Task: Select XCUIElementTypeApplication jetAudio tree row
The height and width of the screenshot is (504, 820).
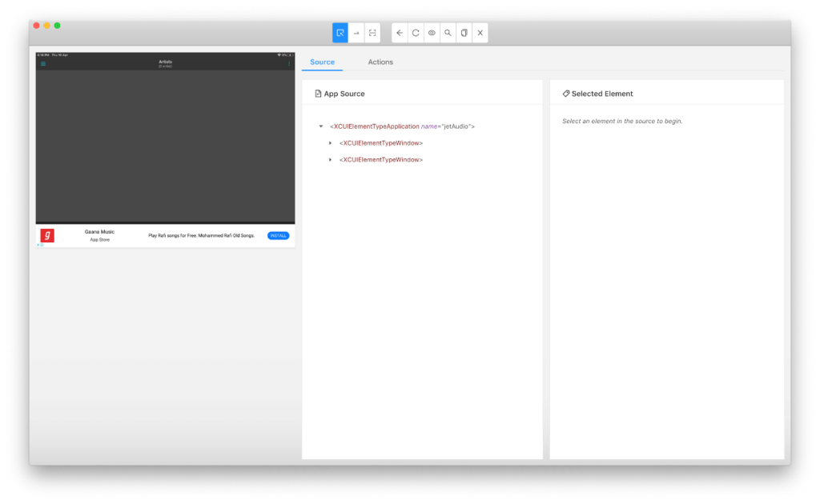Action: (x=402, y=126)
